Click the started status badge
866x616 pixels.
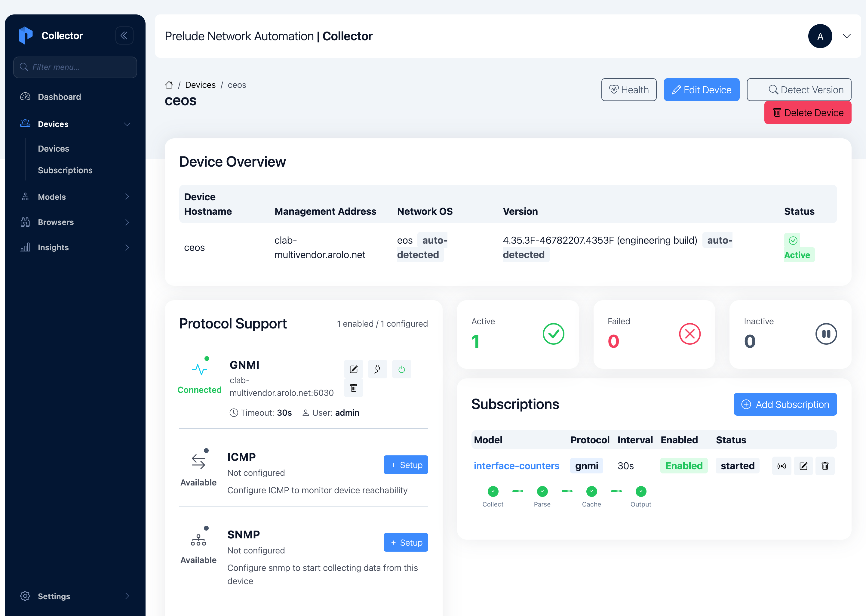(x=738, y=466)
